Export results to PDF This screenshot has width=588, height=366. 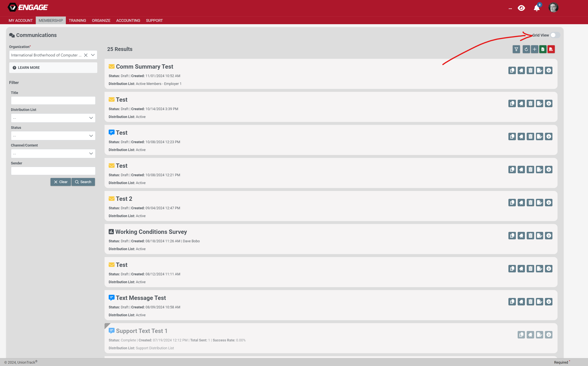(551, 49)
